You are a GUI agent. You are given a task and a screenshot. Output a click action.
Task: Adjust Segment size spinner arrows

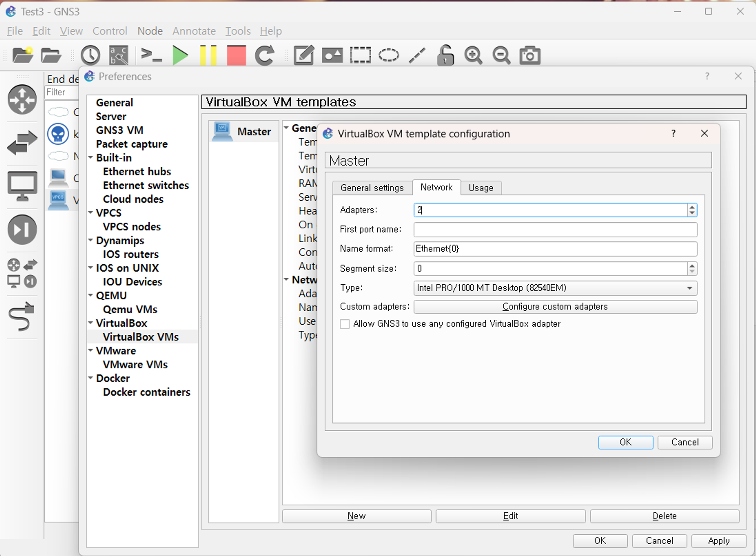tap(692, 269)
